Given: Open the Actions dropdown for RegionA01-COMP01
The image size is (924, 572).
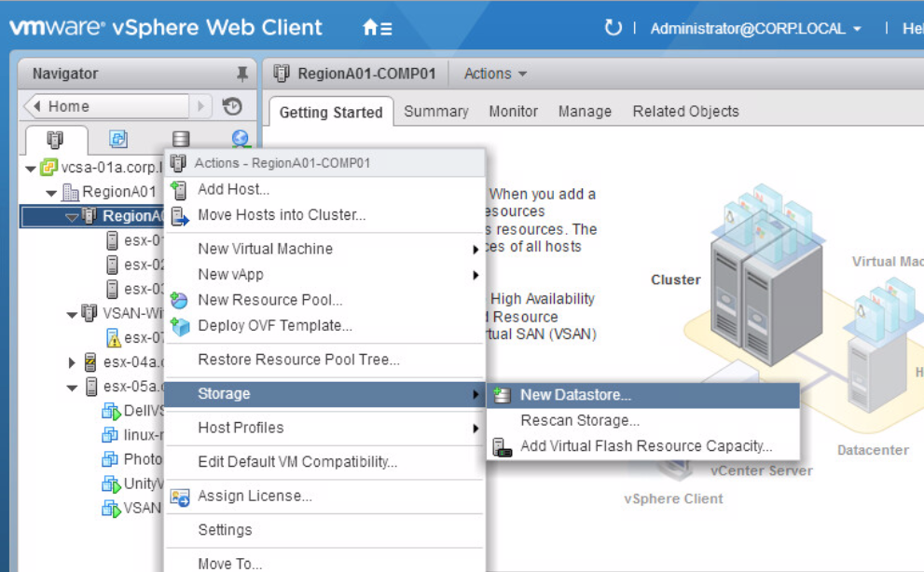Looking at the screenshot, I should [495, 74].
